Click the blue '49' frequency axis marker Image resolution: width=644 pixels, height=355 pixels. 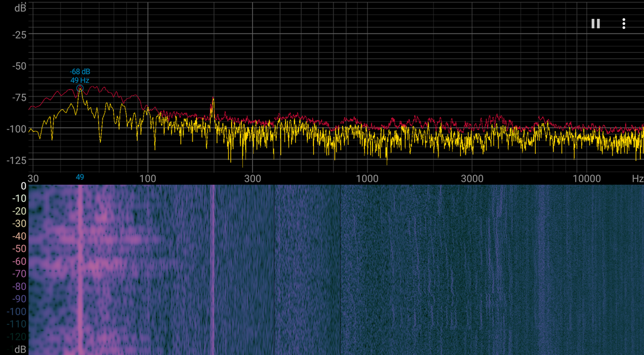[x=79, y=177]
